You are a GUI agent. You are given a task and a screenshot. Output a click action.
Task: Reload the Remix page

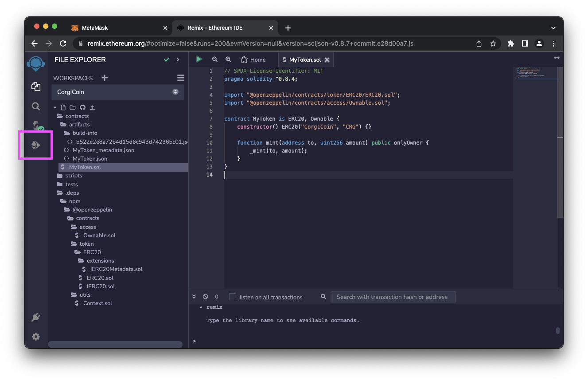click(x=63, y=43)
